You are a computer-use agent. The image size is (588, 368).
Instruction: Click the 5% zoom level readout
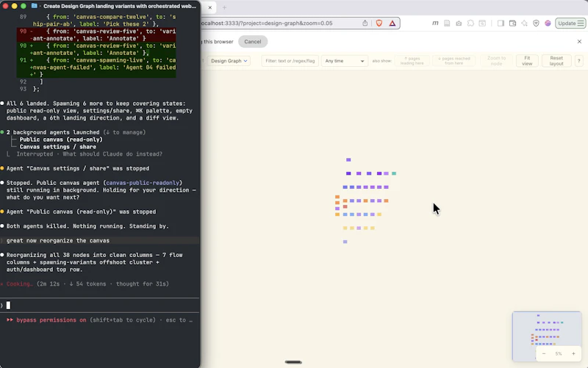559,354
